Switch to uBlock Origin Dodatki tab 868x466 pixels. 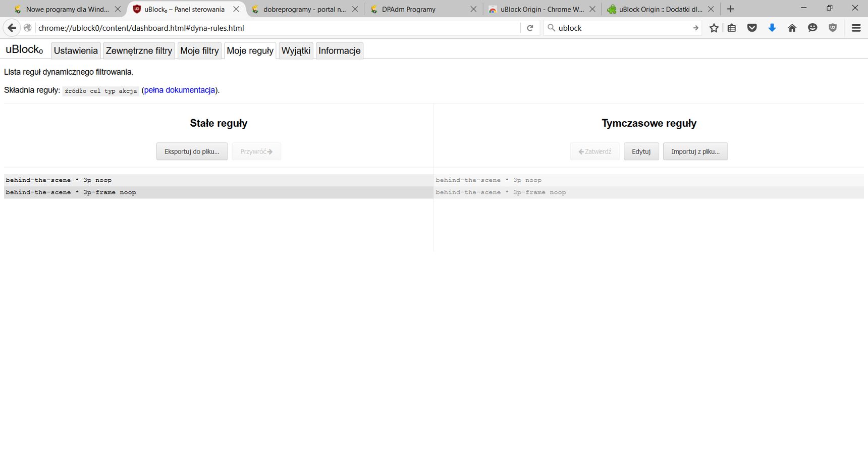click(660, 9)
